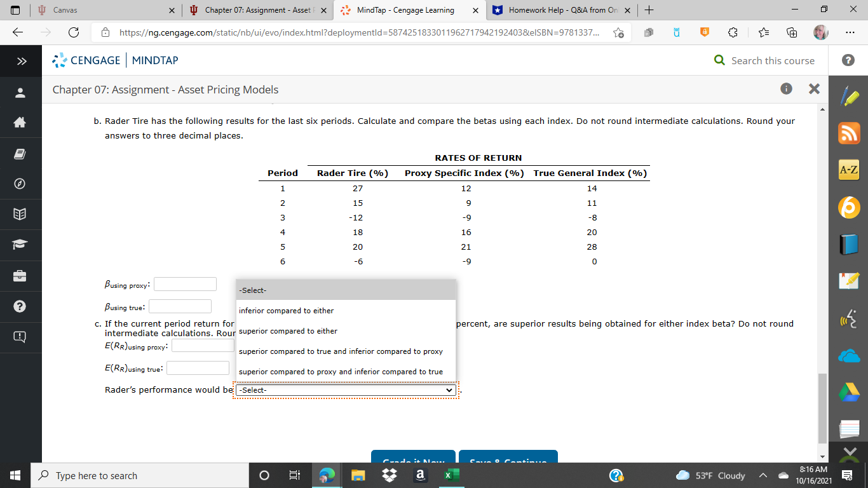Image resolution: width=868 pixels, height=488 pixels.
Task: Pick the highlighted -Select- list option
Action: pos(346,290)
